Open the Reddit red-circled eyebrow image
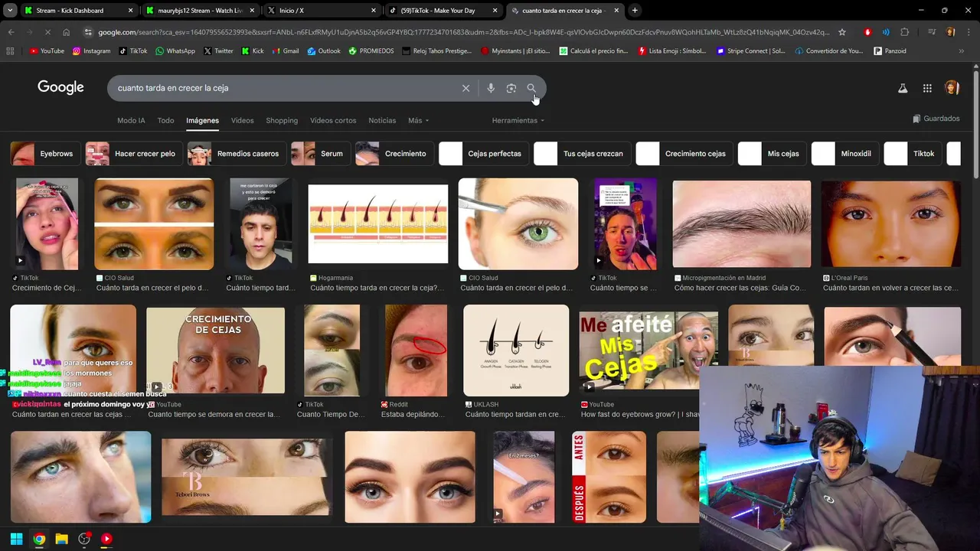Viewport: 980px width, 551px height. pyautogui.click(x=416, y=350)
